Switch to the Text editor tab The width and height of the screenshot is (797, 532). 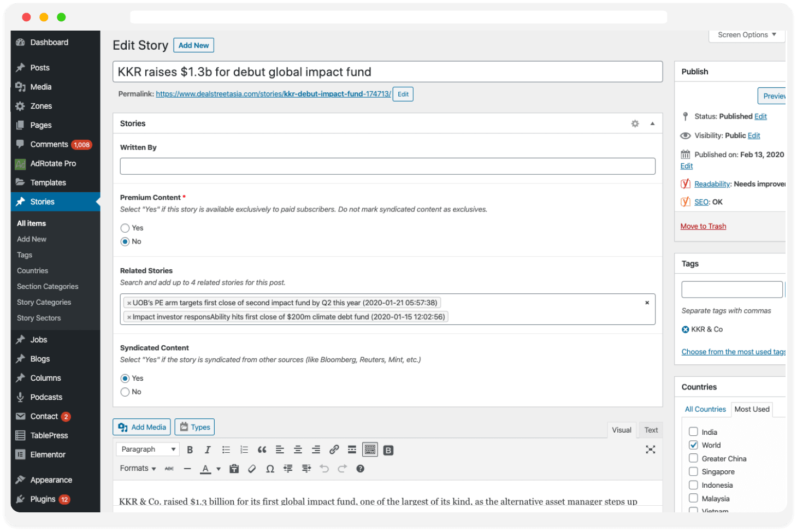[x=651, y=430]
